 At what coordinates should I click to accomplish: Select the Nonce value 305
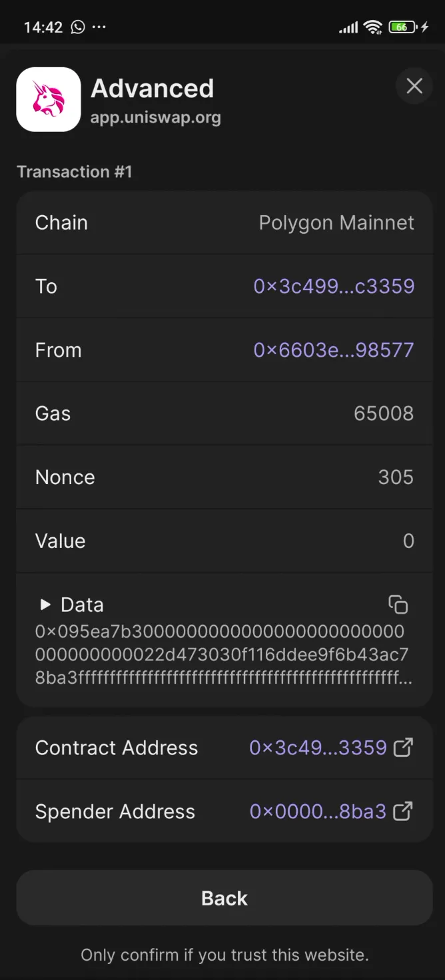point(396,477)
